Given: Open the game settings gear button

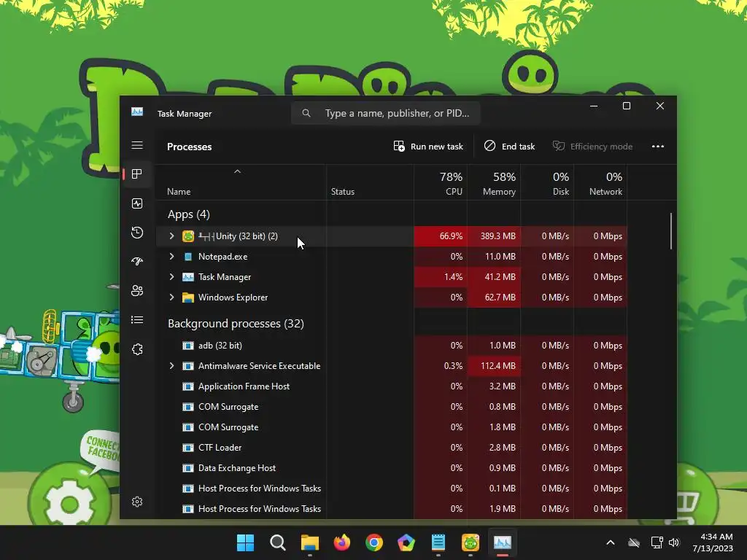Looking at the screenshot, I should pyautogui.click(x=69, y=503).
